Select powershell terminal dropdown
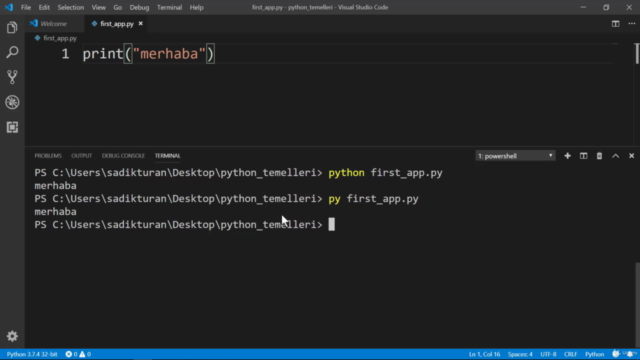Screen dimensions: 640x360 [x=515, y=156]
